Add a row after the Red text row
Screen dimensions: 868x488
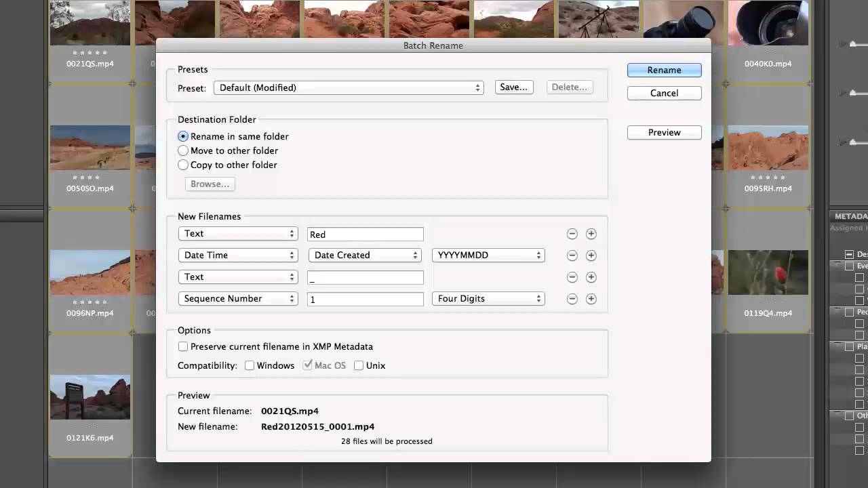(x=591, y=234)
